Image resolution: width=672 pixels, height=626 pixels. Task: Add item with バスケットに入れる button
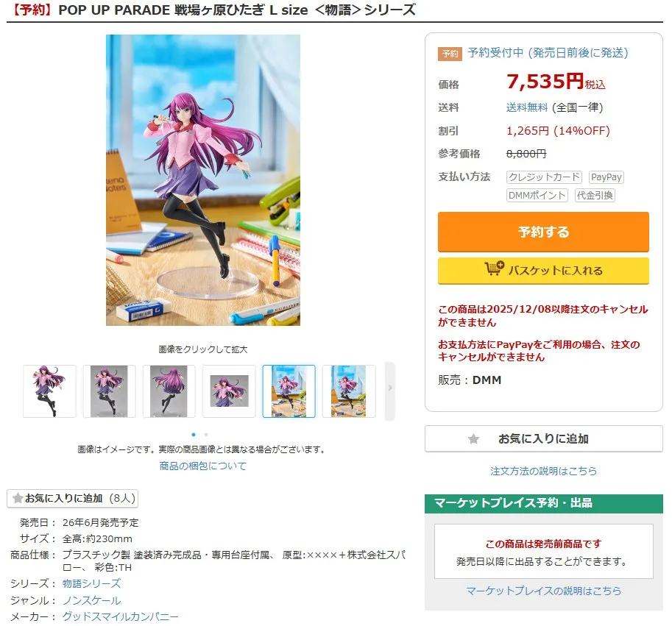(543, 271)
